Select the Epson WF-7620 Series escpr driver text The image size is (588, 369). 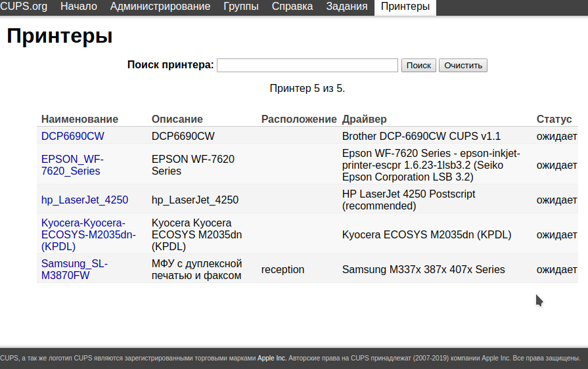431,165
